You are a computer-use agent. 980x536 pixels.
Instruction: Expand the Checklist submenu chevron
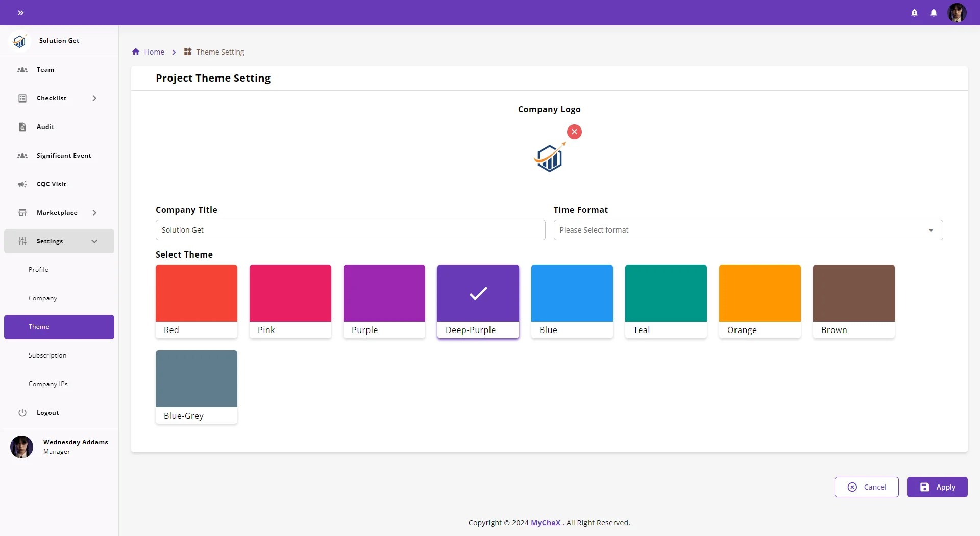click(x=94, y=98)
